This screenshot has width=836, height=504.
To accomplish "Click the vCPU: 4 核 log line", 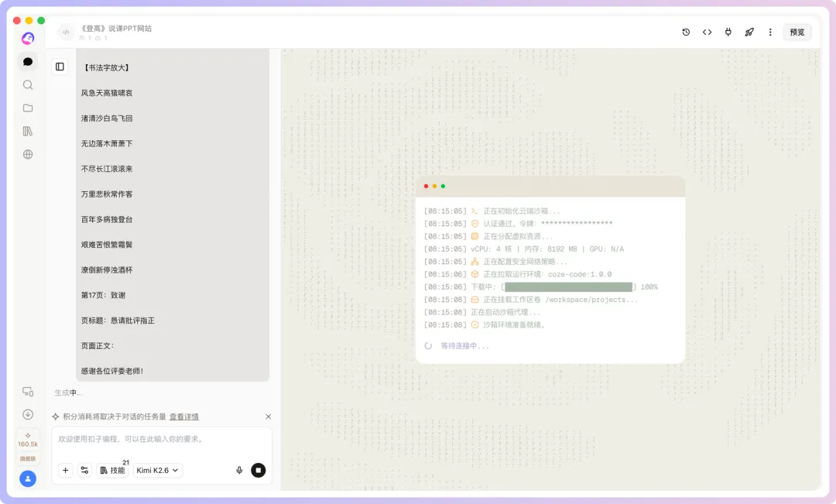I will point(523,249).
